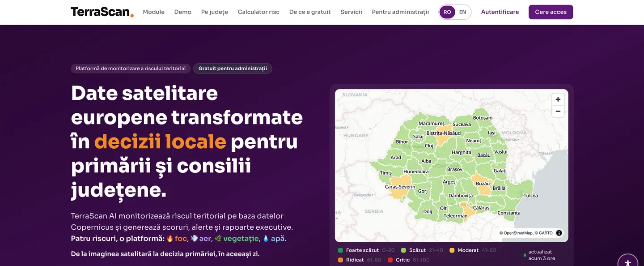Click the fire emoji beside foc
Screen dimensions: 644x266
pyautogui.click(x=170, y=239)
